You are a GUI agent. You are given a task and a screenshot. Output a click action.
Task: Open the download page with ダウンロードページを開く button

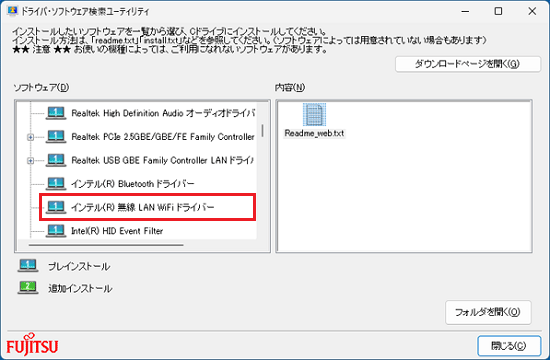[468, 64]
